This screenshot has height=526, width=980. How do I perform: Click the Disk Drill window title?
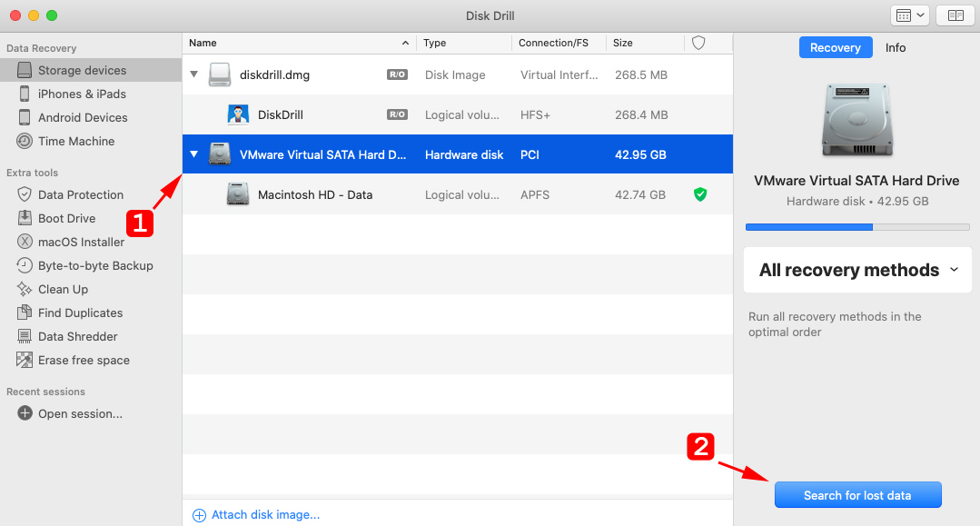490,15
